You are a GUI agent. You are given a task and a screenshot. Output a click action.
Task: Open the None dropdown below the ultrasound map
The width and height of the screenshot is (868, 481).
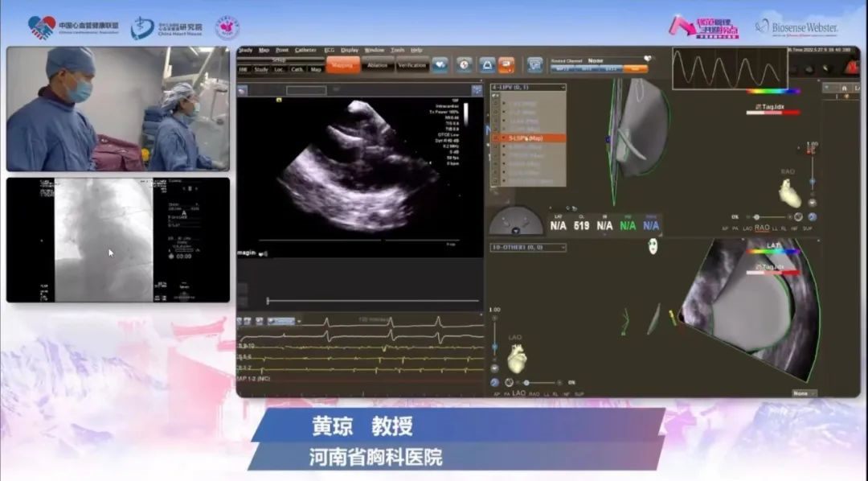click(x=805, y=393)
